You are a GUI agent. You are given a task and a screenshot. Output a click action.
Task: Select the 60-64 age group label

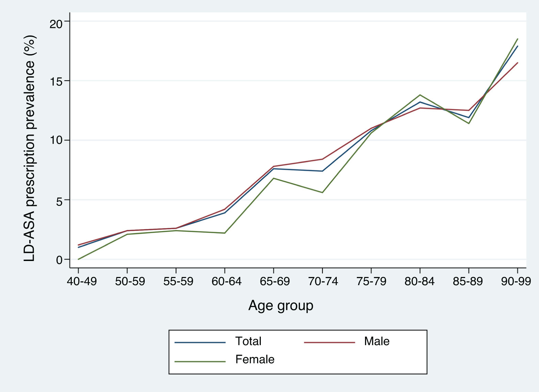[226, 282]
